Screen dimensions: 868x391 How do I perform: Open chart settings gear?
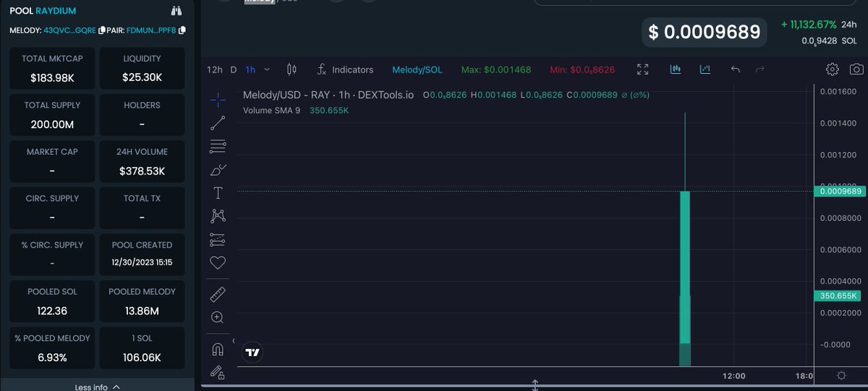[832, 70]
